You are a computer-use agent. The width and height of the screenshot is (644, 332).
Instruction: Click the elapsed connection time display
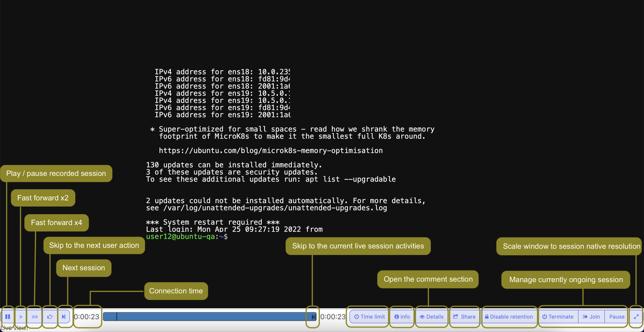click(x=87, y=317)
